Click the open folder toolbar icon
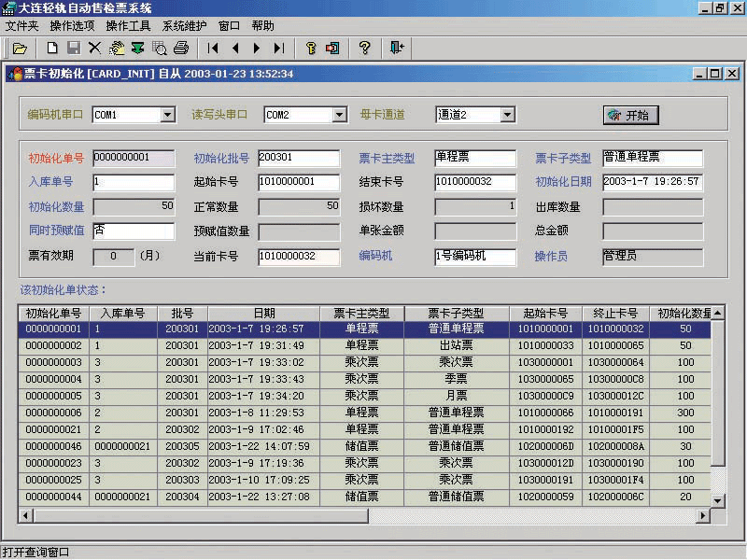The width and height of the screenshot is (747, 560). (x=20, y=48)
